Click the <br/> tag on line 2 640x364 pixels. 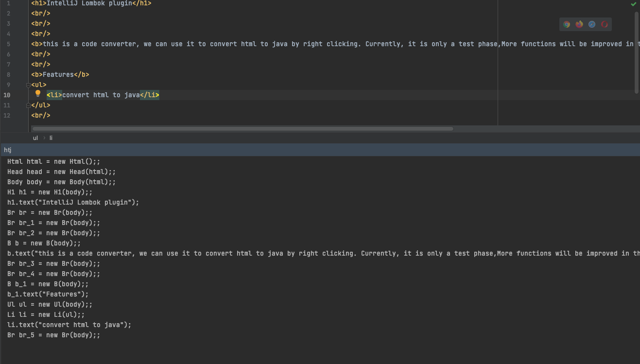41,14
